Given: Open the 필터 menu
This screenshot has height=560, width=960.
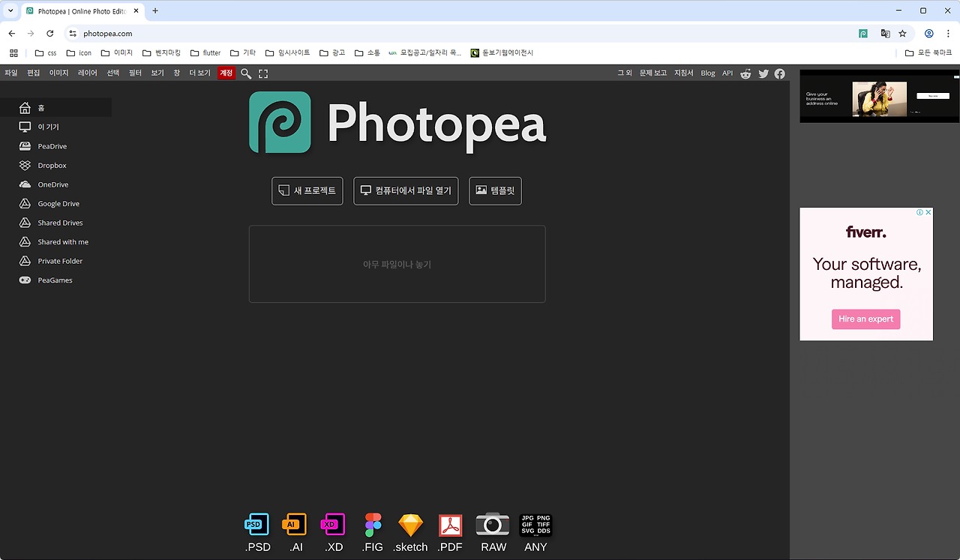Looking at the screenshot, I should pyautogui.click(x=135, y=73).
